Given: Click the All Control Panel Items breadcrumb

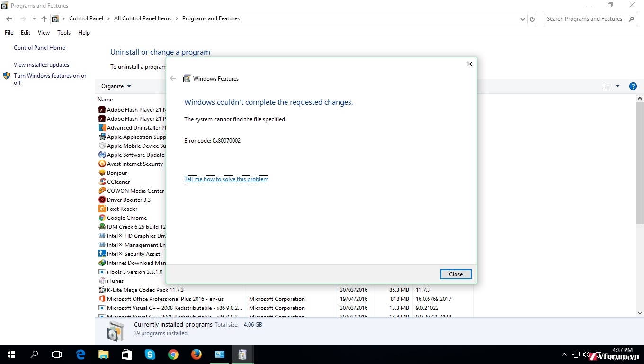Looking at the screenshot, I should point(143,18).
